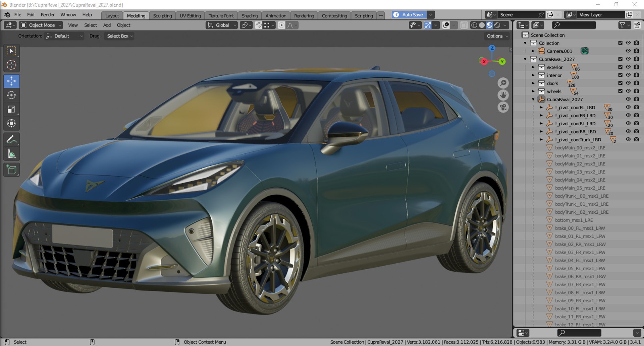The height and width of the screenshot is (346, 644).
Task: Open the viewport Select menu
Action: (91, 25)
